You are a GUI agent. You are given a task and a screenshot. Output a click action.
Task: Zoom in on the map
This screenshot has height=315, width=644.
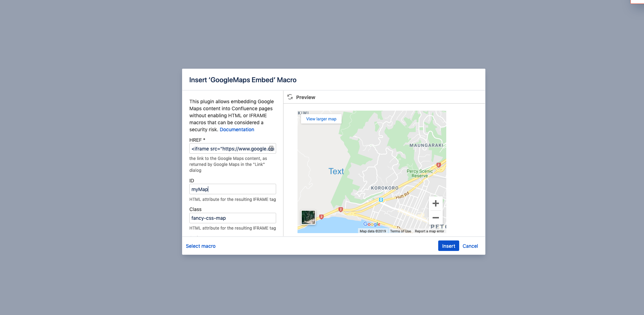coord(435,203)
